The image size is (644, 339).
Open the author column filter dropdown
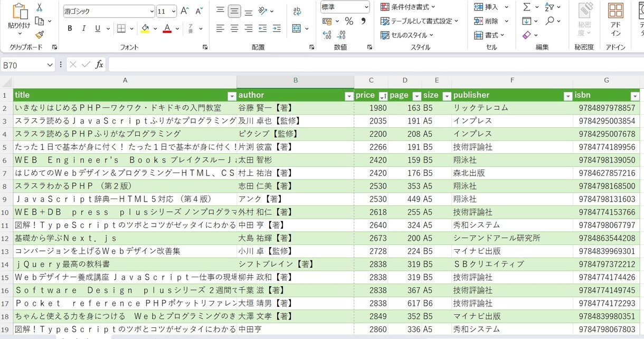pyautogui.click(x=348, y=96)
